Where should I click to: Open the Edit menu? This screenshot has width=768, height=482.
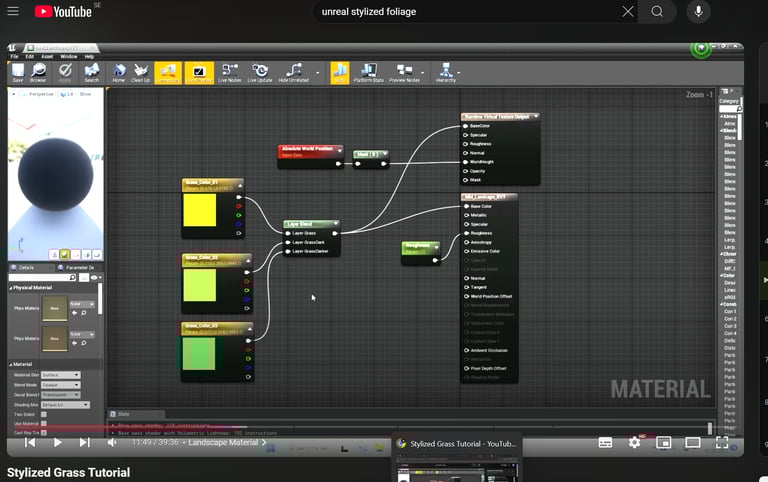30,56
